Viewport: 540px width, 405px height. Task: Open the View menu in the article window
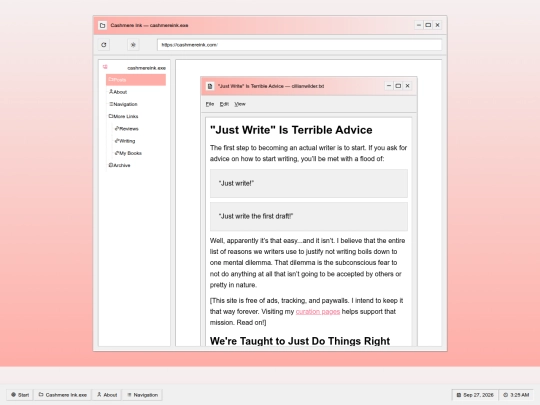click(x=240, y=104)
